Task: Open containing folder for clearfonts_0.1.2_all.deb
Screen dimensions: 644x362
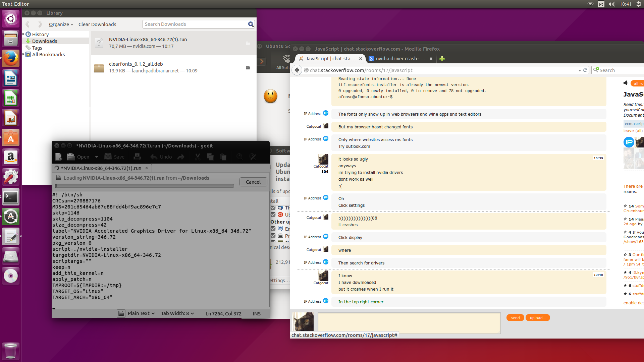Action: click(x=248, y=68)
